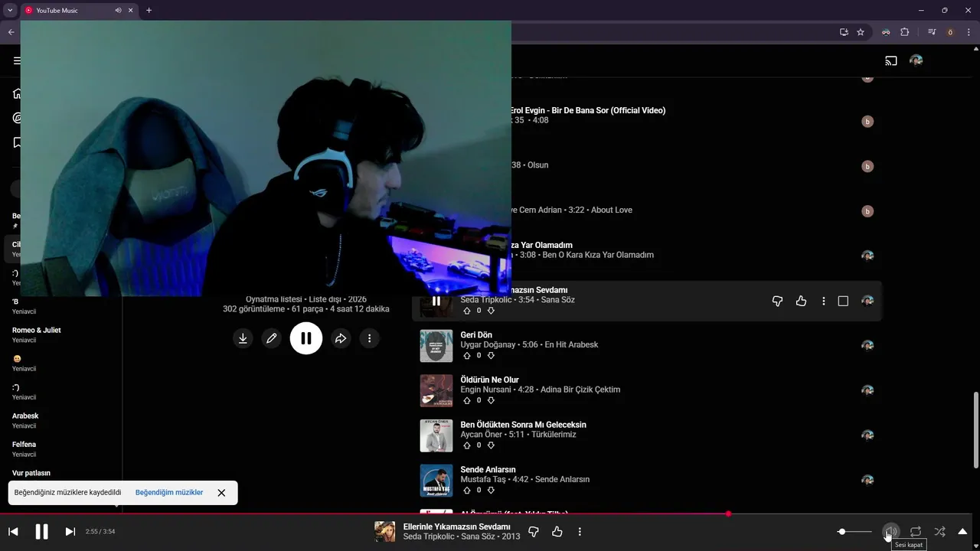Toggle shuffle in player bar
Screen dimensions: 980x551
pyautogui.click(x=939, y=532)
